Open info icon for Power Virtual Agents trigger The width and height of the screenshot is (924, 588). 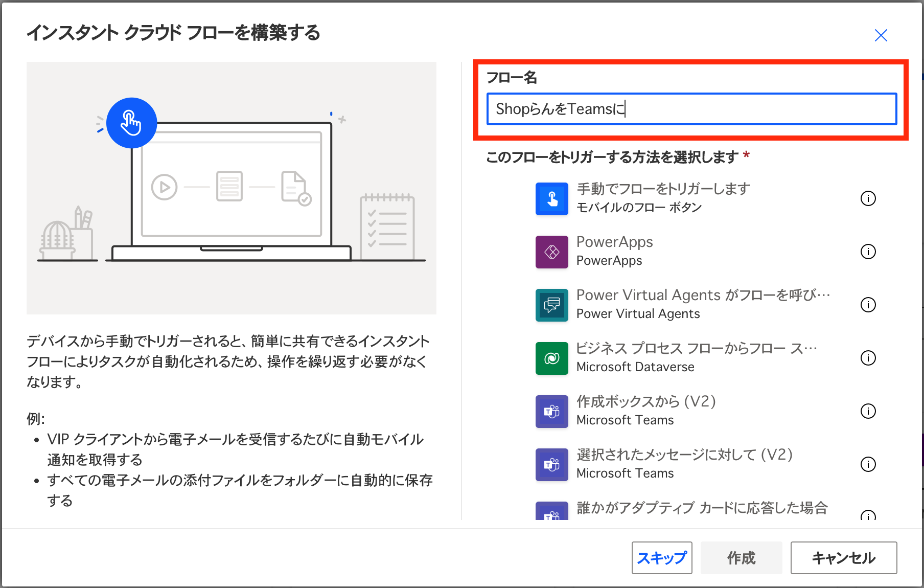pyautogui.click(x=868, y=305)
